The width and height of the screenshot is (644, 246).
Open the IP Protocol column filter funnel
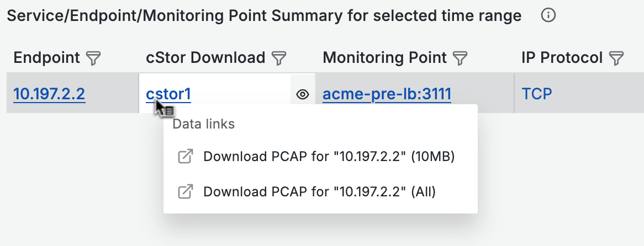tap(616, 58)
